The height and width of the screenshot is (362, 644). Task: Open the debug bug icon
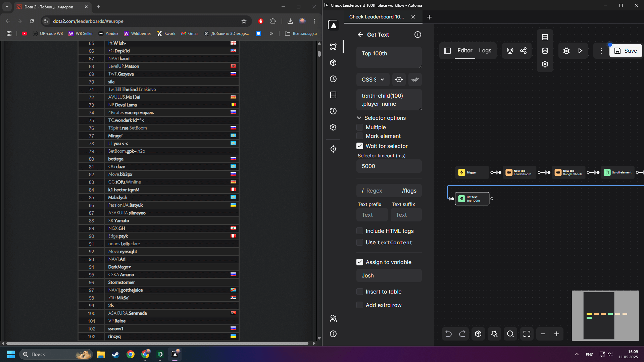(566, 51)
